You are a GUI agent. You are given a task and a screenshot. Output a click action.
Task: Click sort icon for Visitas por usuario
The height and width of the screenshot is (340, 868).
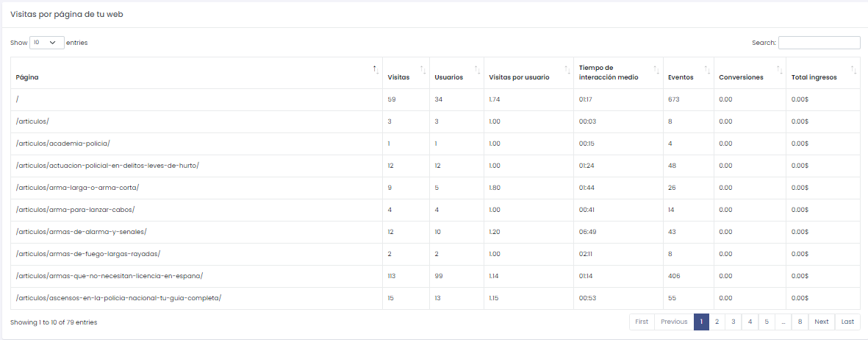pyautogui.click(x=567, y=69)
